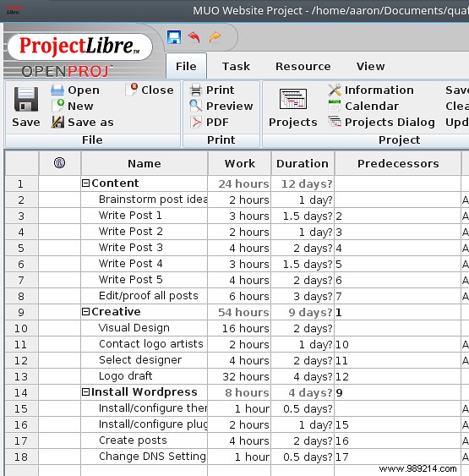Click the ProjectLibre logo

79,47
